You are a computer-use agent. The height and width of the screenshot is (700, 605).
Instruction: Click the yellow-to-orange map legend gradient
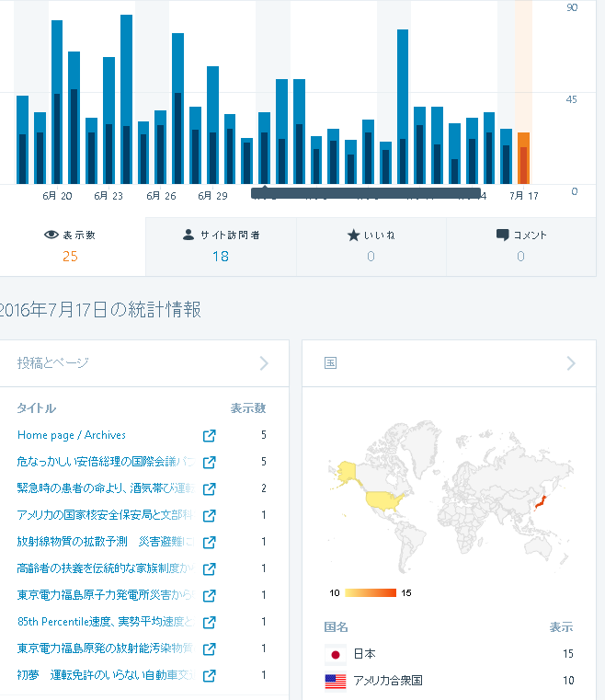click(371, 592)
